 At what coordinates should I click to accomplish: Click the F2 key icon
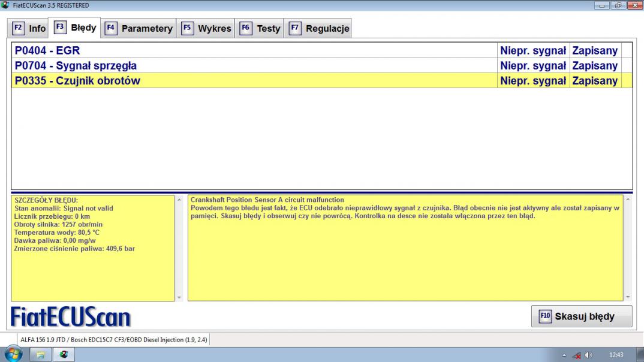point(18,28)
